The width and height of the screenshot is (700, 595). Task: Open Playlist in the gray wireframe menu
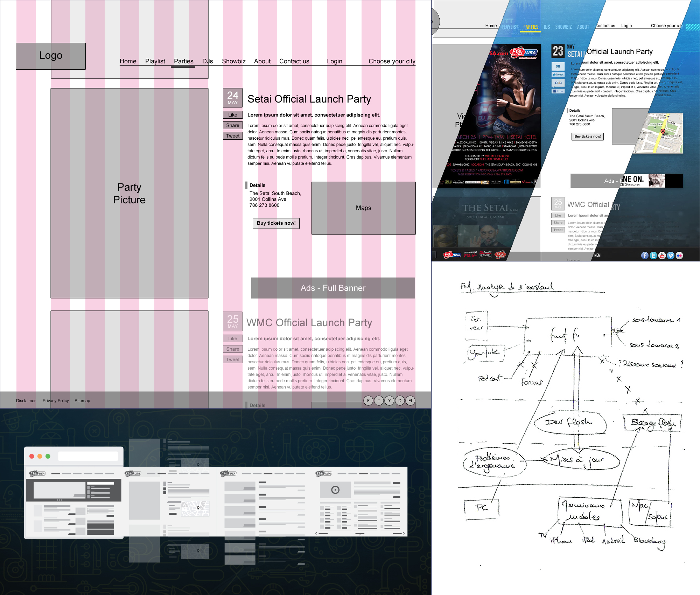[x=155, y=61]
